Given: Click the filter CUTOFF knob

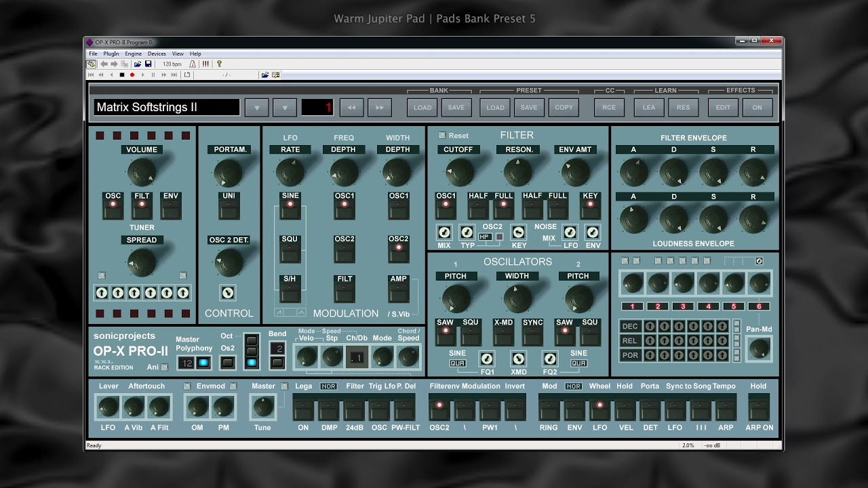Looking at the screenshot, I should pos(459,172).
